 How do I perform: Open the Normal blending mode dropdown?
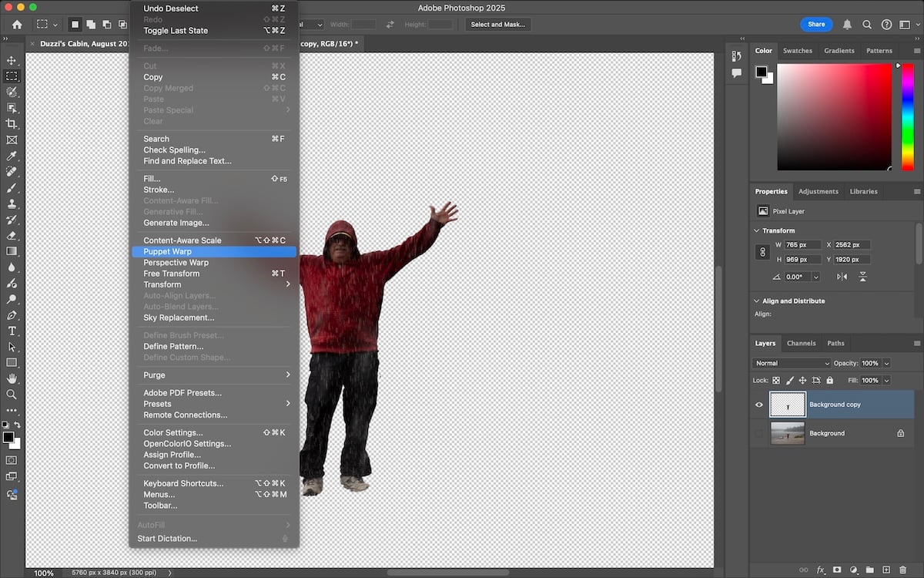[x=791, y=363]
